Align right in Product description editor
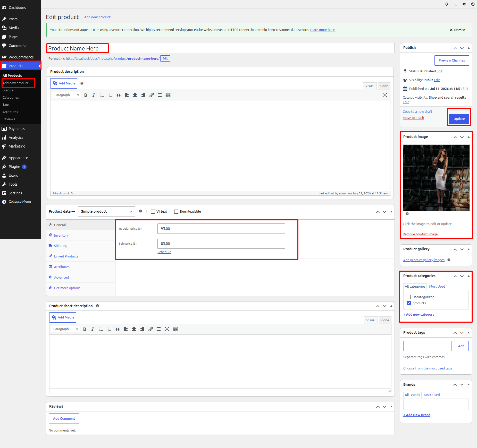Image resolution: width=477 pixels, height=448 pixels. [x=143, y=95]
